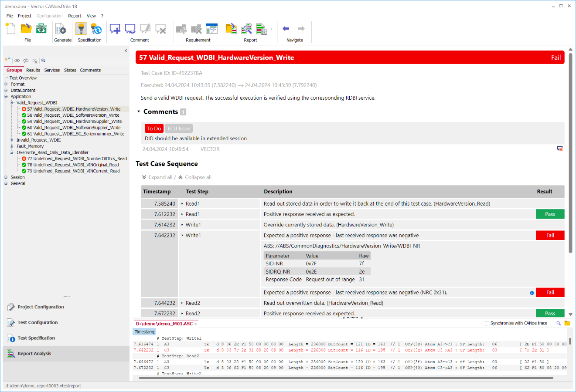Create a new project with New File icon

(x=10, y=29)
